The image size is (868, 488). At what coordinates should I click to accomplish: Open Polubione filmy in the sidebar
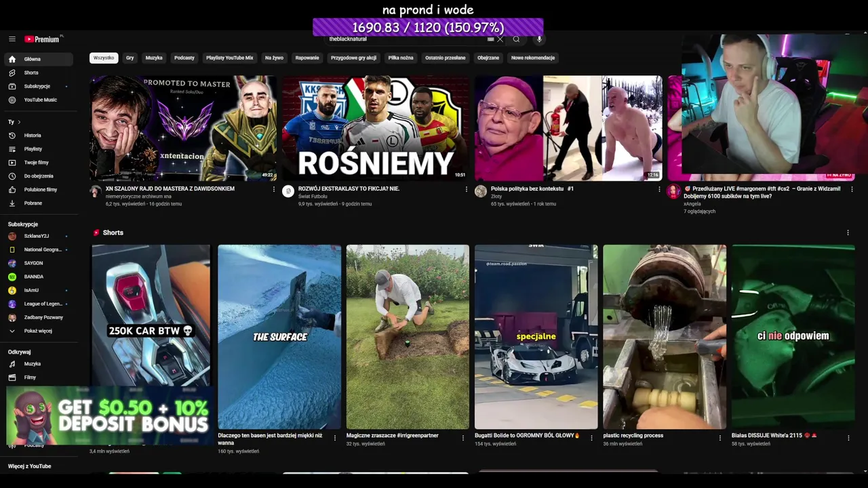pyautogui.click(x=38, y=190)
